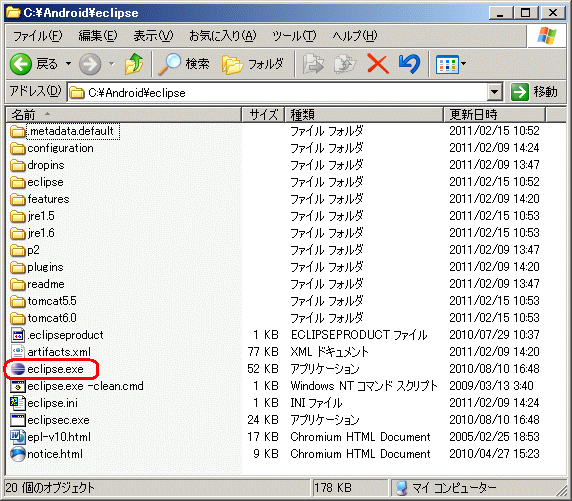Select the readme folder icon
The width and height of the screenshot is (572, 501).
[18, 284]
